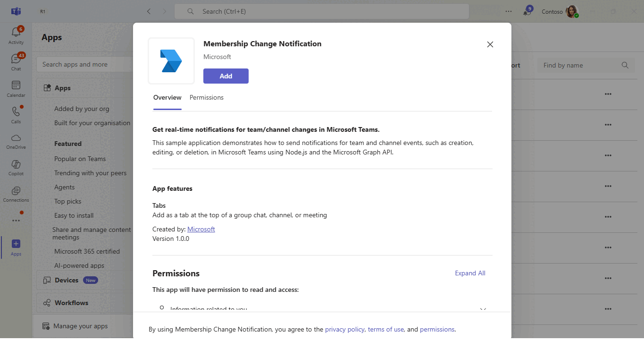Open the Easy to install category
The height and width of the screenshot is (341, 644).
click(74, 216)
